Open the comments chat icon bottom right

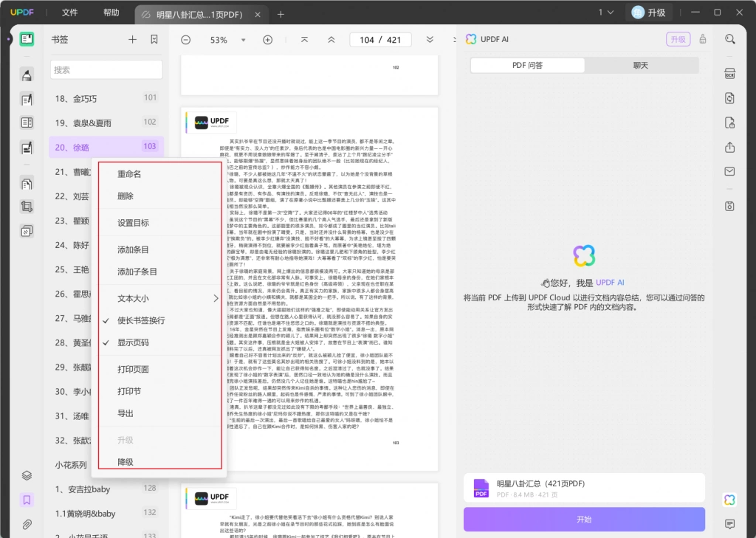[730, 524]
